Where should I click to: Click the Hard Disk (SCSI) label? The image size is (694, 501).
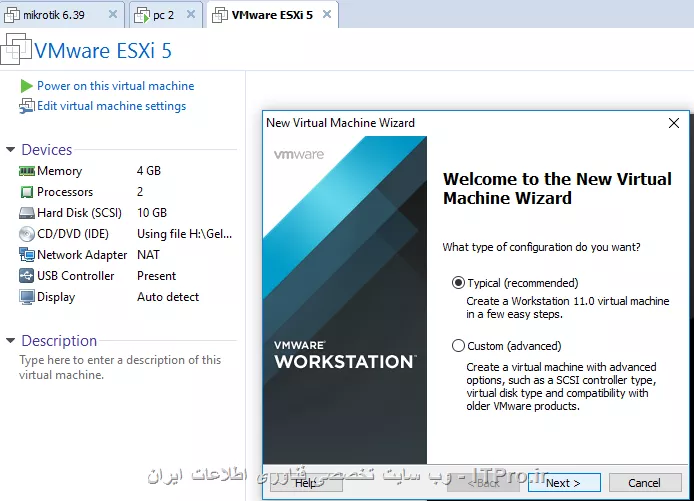coord(79,213)
